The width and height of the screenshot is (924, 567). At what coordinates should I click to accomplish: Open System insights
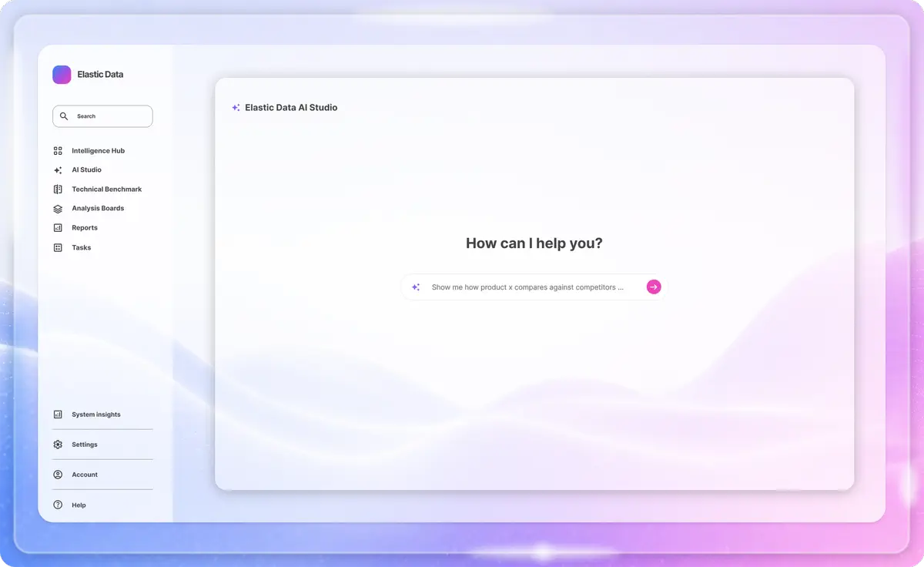[x=96, y=414]
